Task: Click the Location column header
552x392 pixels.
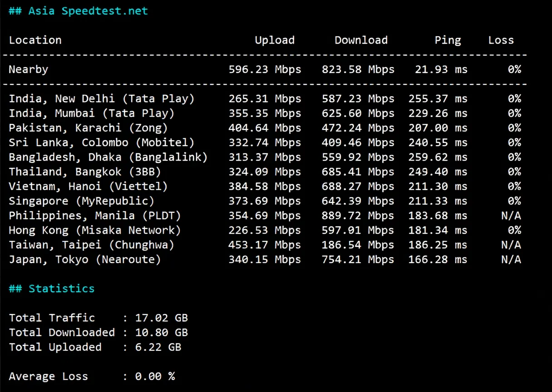Action: (x=35, y=40)
